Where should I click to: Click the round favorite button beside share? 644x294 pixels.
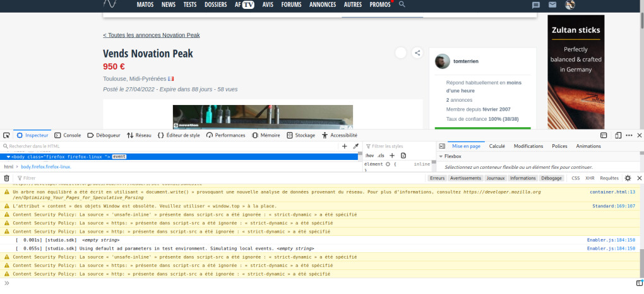click(401, 52)
